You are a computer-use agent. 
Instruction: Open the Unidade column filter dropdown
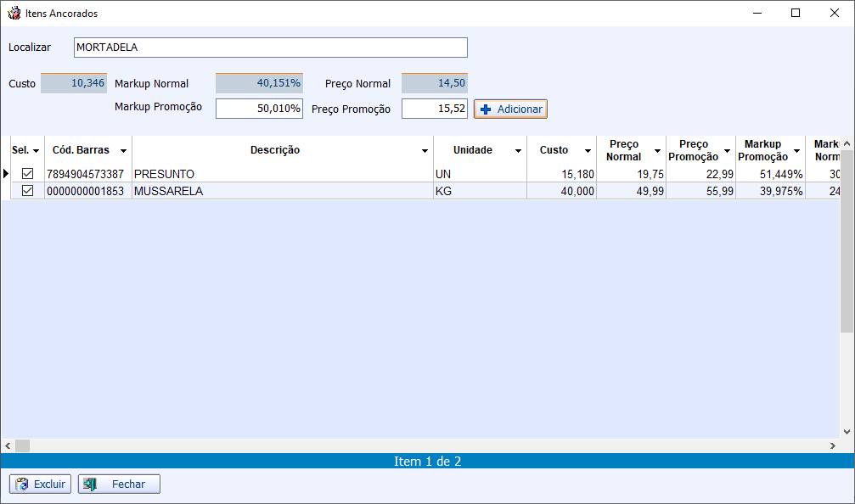(x=518, y=151)
